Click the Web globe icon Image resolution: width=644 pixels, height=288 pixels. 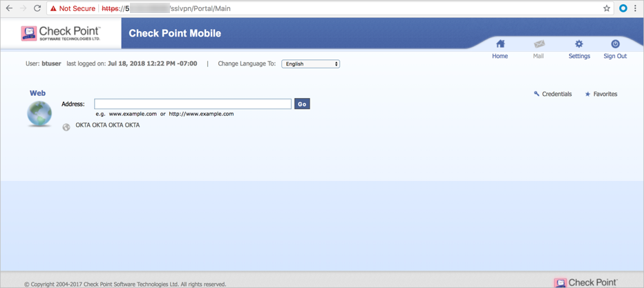click(x=39, y=114)
